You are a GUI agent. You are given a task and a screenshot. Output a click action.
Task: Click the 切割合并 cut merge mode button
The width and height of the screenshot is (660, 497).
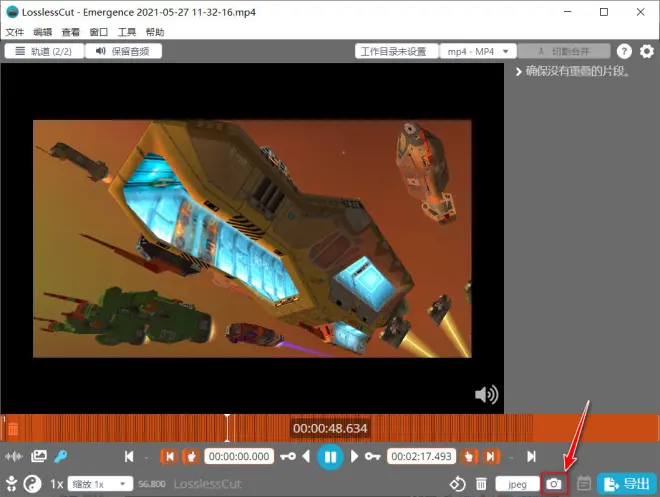[564, 51]
